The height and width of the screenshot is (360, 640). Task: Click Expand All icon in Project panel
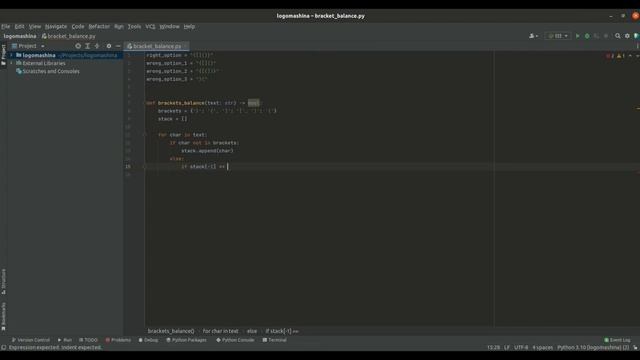(x=87, y=46)
